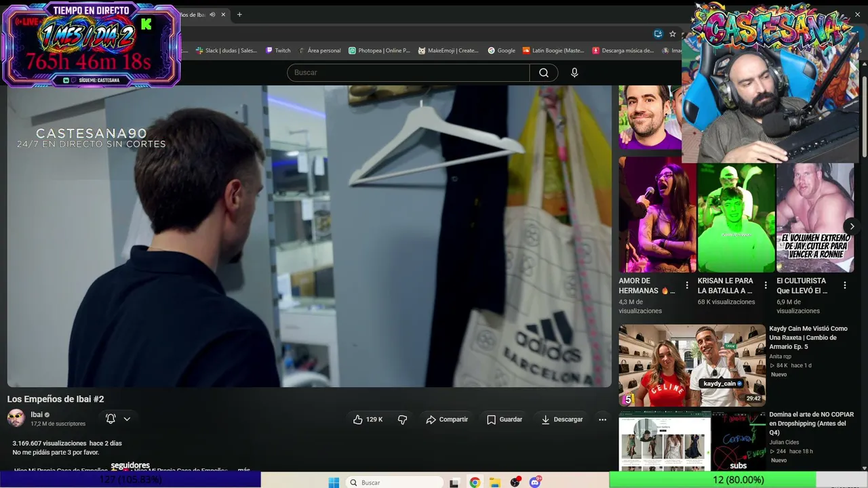The image size is (868, 488).
Task: Click the main video player
Action: click(x=309, y=236)
